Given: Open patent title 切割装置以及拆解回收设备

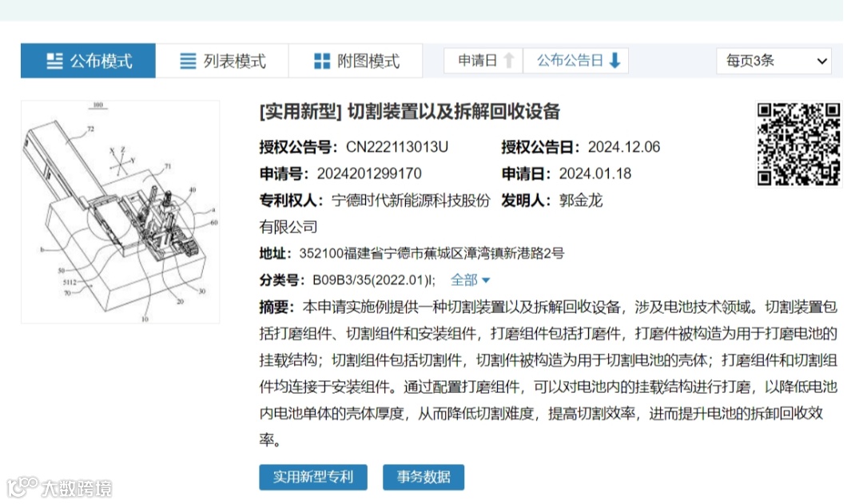Looking at the screenshot, I should [x=454, y=112].
